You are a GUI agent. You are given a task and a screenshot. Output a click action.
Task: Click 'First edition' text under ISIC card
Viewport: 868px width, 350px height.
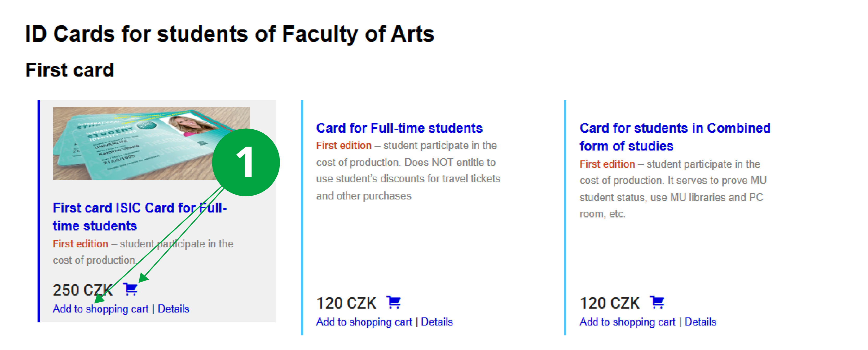coord(80,244)
